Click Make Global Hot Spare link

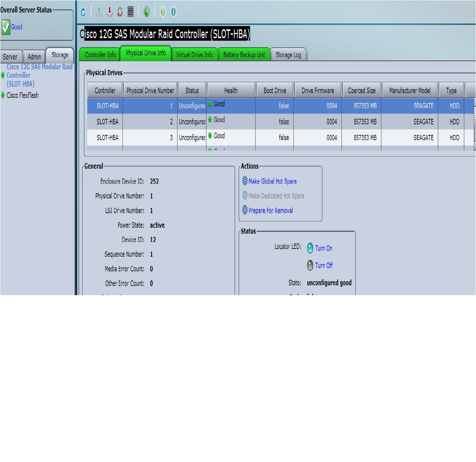272,181
